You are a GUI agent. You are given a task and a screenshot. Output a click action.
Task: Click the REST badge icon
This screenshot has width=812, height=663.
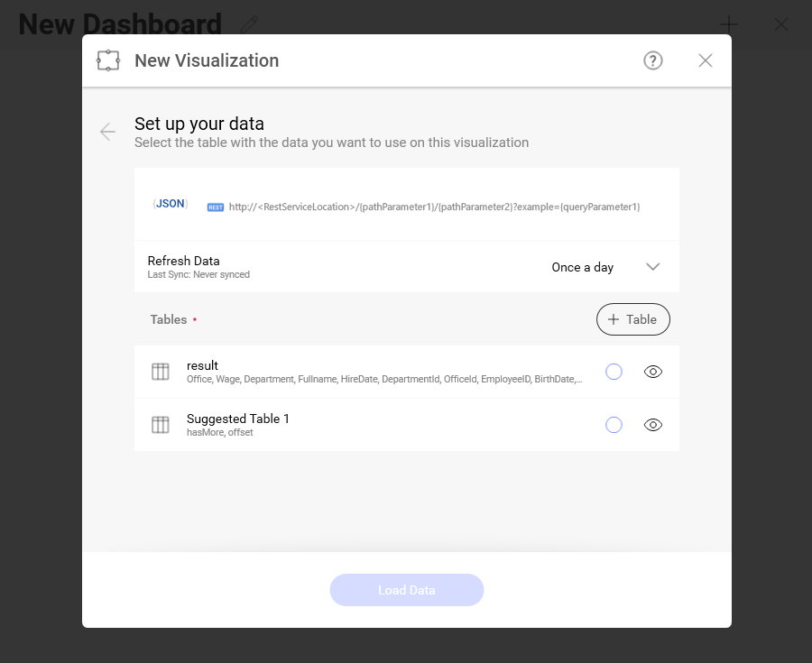[216, 207]
